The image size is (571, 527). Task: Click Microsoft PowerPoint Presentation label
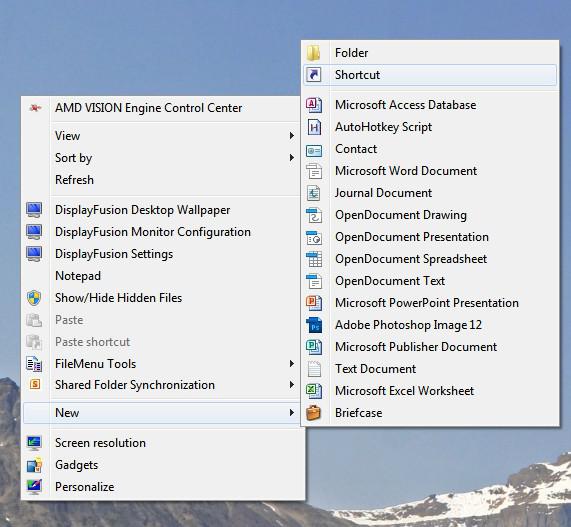427,303
